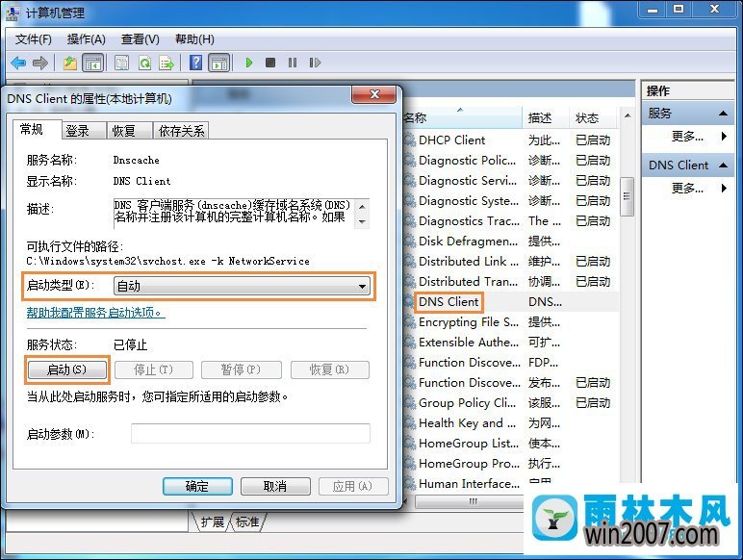Click the 启动(S) button
Viewport: 743px width, 560px height.
66,369
